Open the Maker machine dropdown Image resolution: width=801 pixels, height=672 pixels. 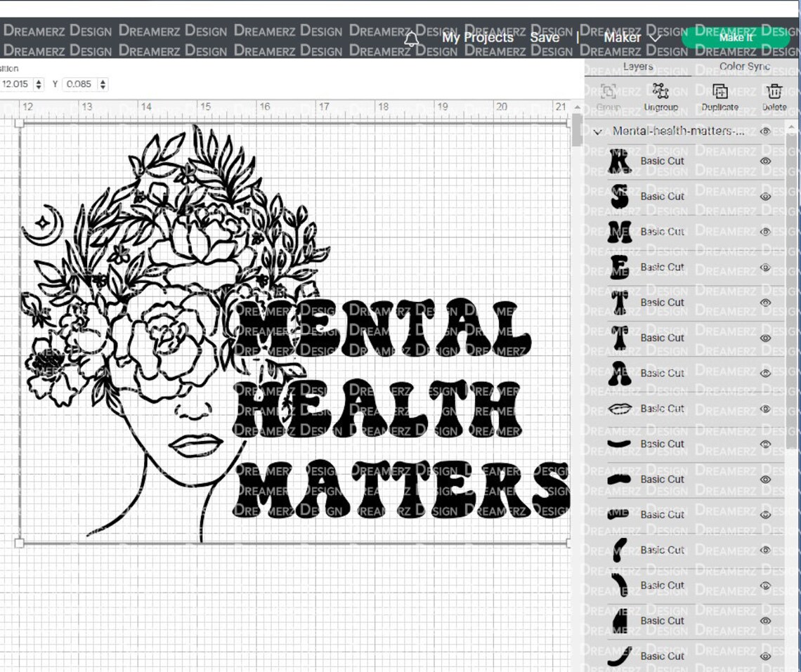(655, 38)
